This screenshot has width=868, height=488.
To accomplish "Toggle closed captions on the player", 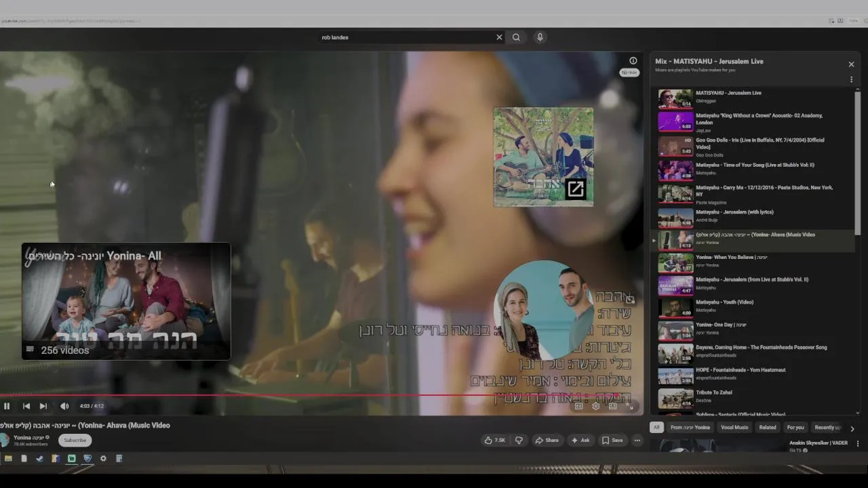I will (578, 406).
